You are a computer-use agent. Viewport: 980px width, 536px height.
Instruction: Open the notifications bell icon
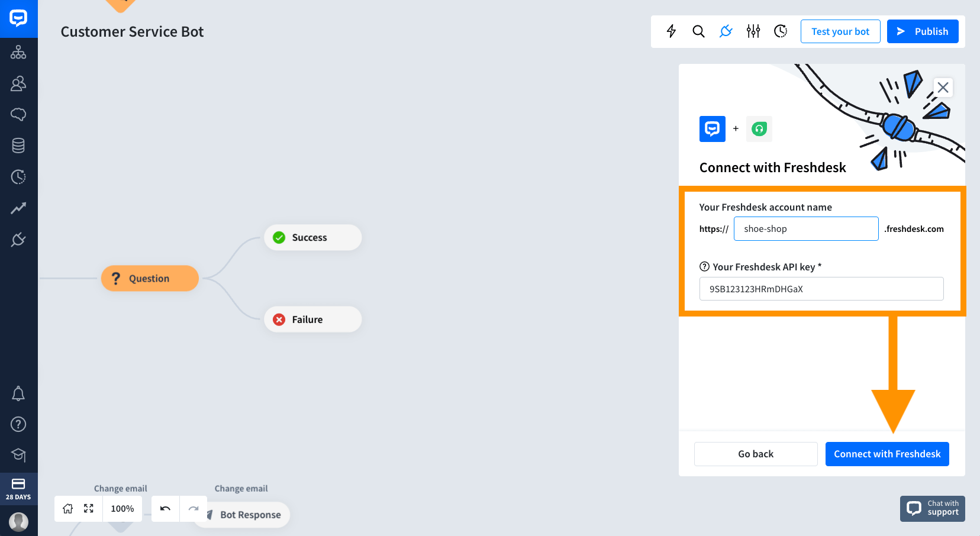coord(18,393)
